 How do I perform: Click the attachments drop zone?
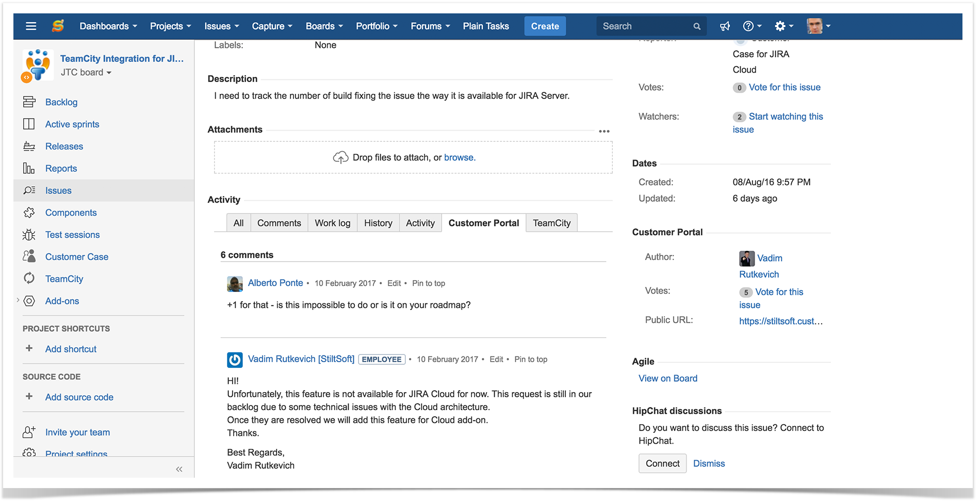(x=413, y=157)
